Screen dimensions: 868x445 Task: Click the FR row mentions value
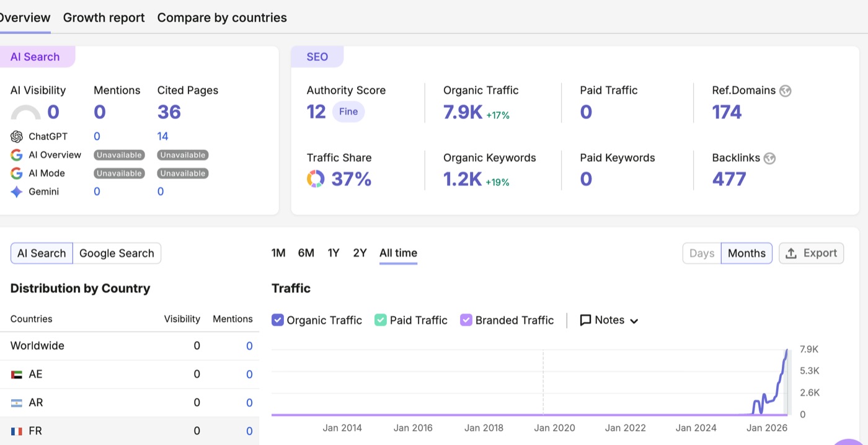pos(249,431)
